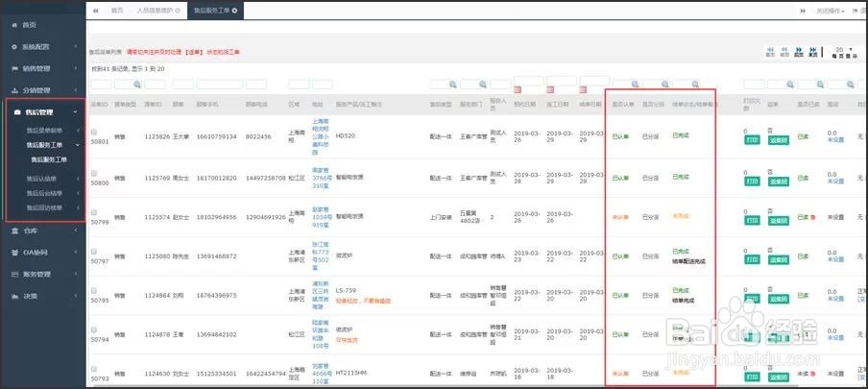This screenshot has width=868, height=389.
Task: Click the 顾客手机 filter input
Action: tap(219, 85)
